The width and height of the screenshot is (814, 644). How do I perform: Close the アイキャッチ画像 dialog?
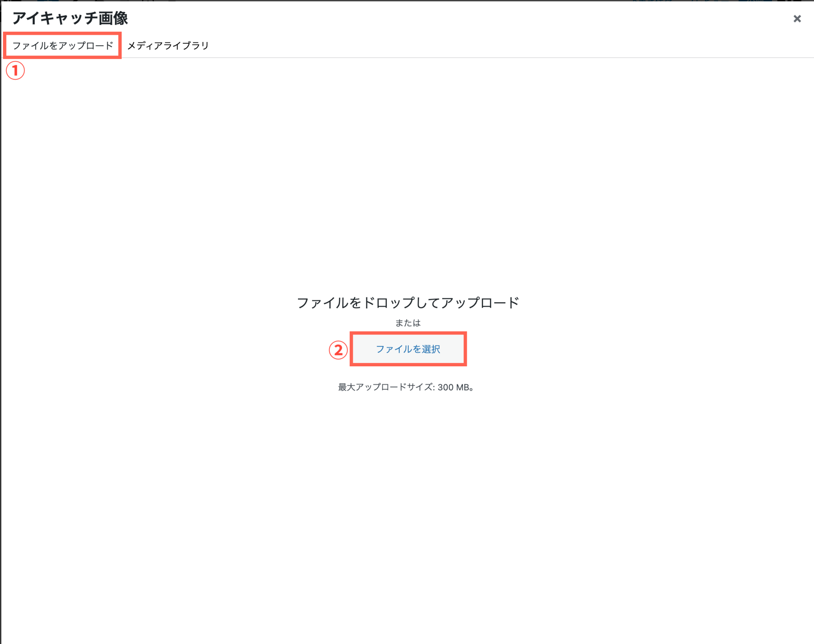click(x=797, y=19)
